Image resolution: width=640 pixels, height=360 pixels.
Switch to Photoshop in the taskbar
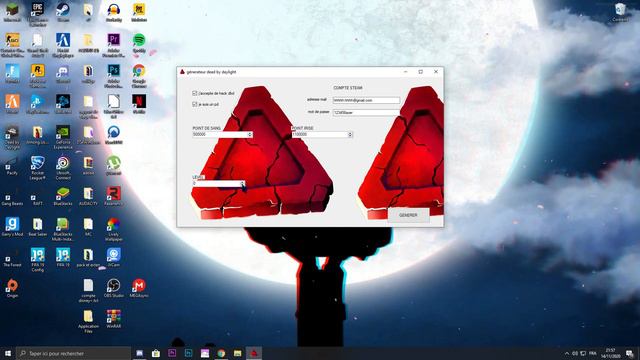(189, 353)
